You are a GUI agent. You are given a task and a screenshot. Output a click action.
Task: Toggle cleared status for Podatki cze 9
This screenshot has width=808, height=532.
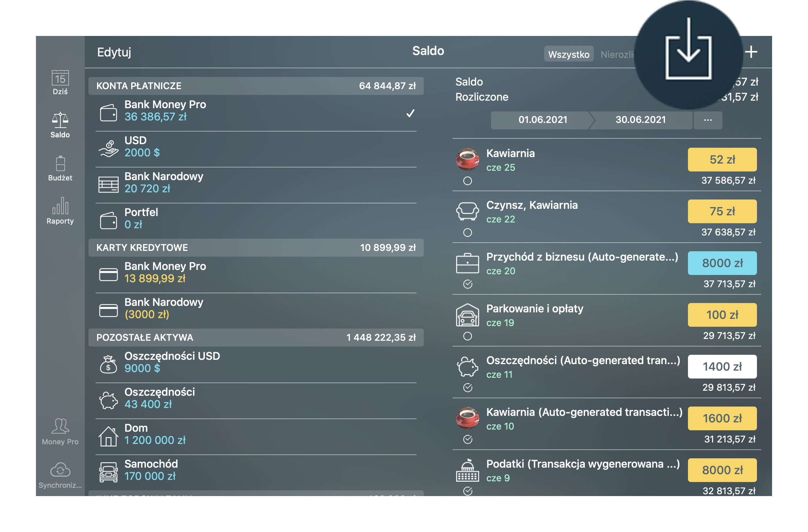468,491
